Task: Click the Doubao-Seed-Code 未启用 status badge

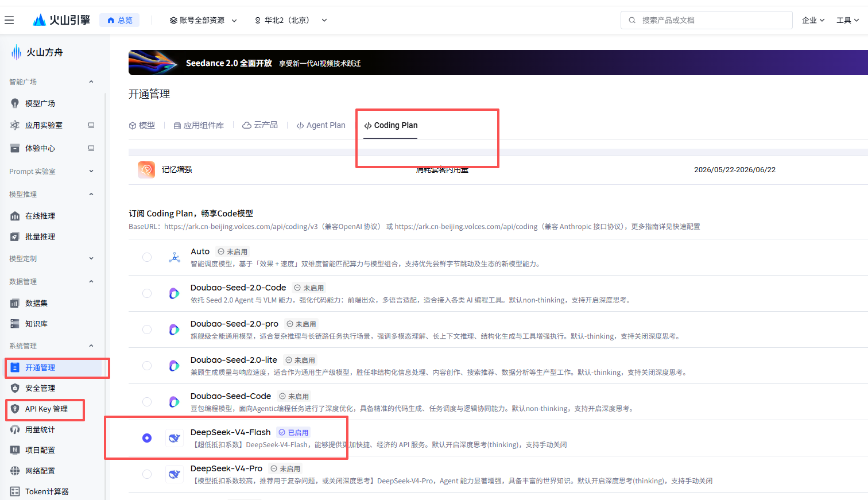Action: [294, 396]
